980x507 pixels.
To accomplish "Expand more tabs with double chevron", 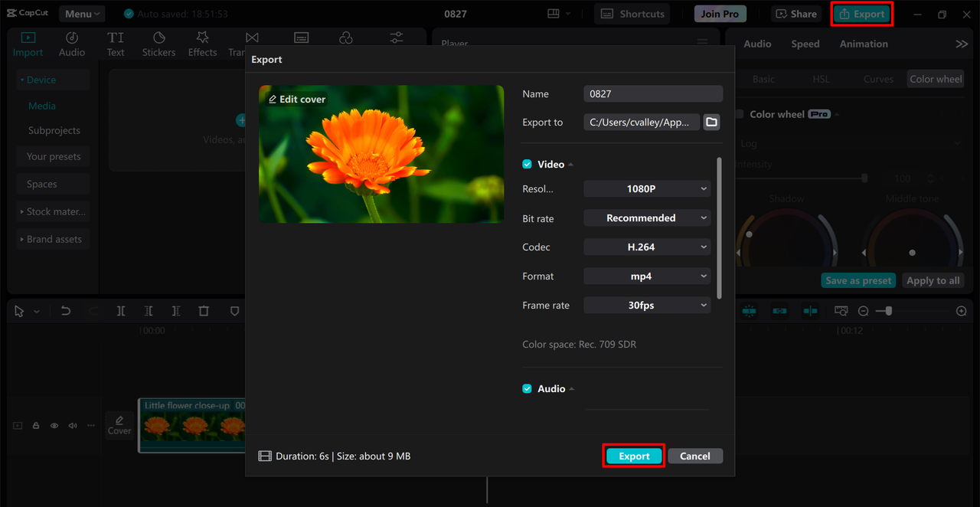I will [962, 44].
